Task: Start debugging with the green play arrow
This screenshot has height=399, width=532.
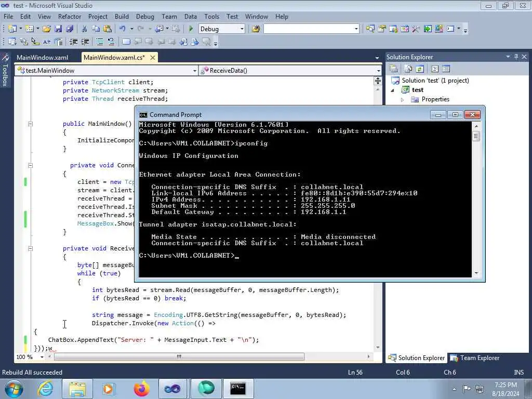Action: [191, 29]
